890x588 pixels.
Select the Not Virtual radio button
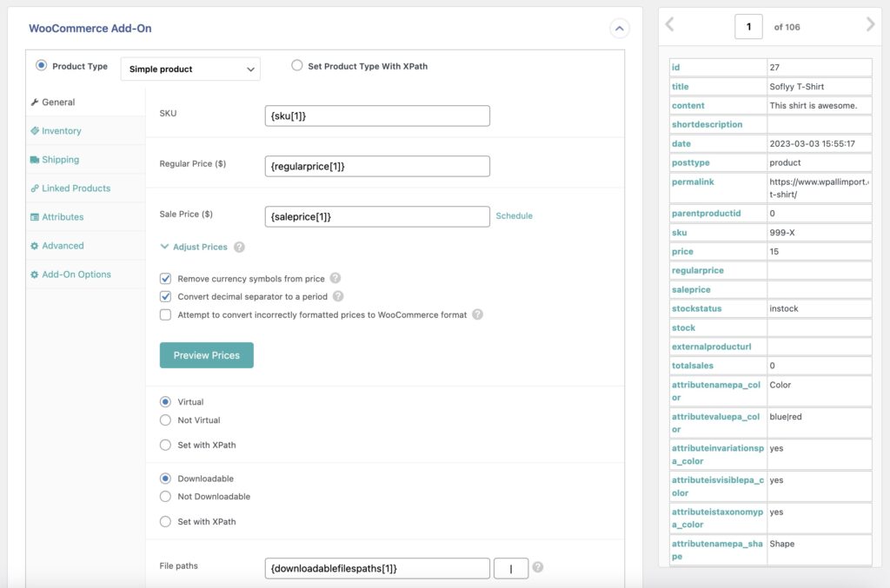point(165,420)
